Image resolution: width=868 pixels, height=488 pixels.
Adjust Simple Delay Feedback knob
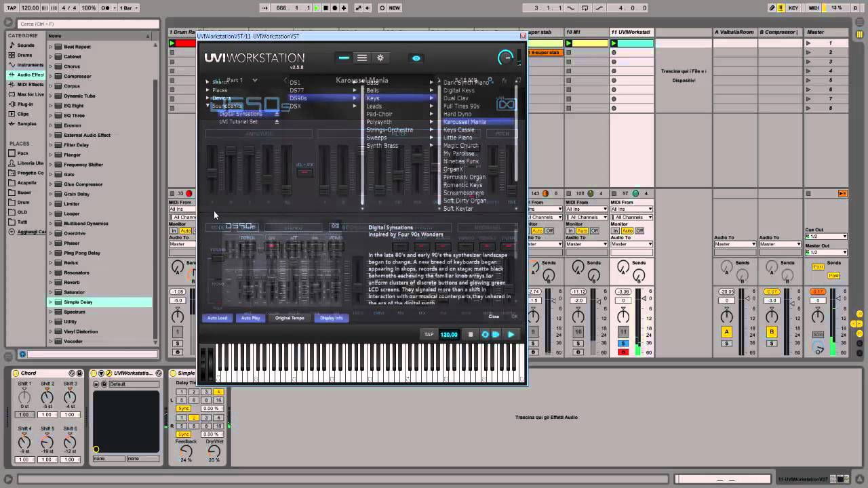185,451
